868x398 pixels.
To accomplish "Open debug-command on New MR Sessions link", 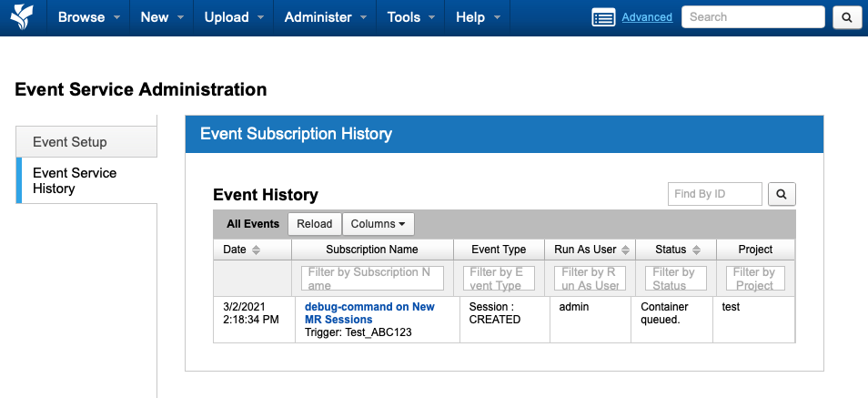I will (x=369, y=313).
